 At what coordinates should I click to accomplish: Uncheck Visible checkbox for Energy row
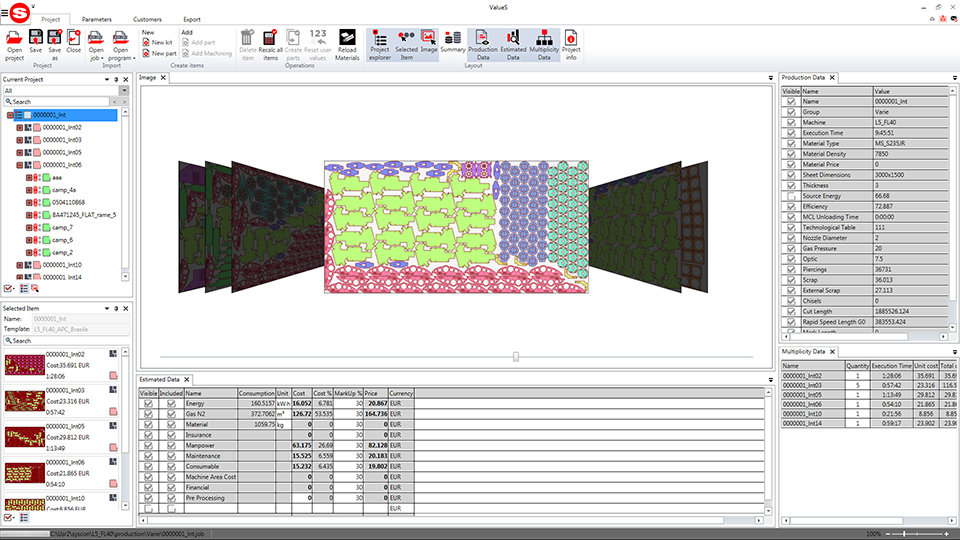(x=148, y=403)
